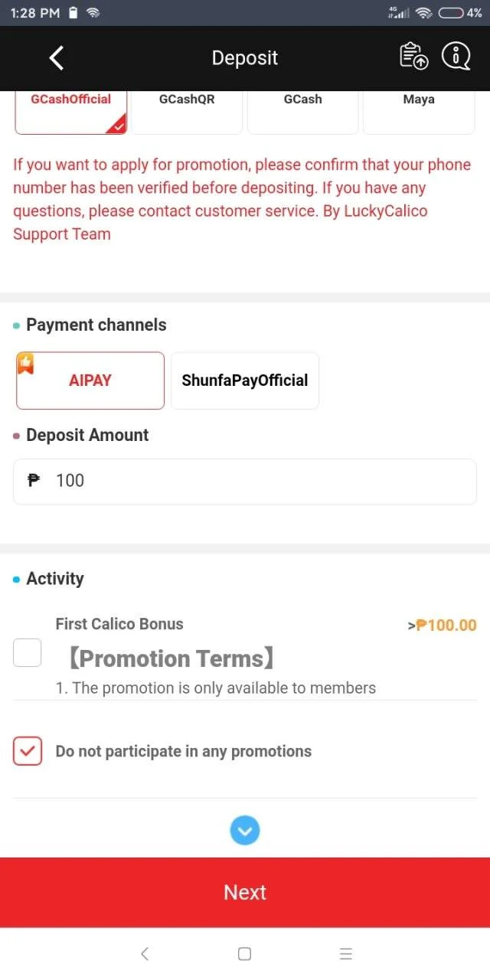Click the peso currency symbol
Screen dimensions: 490x980
(x=33, y=481)
